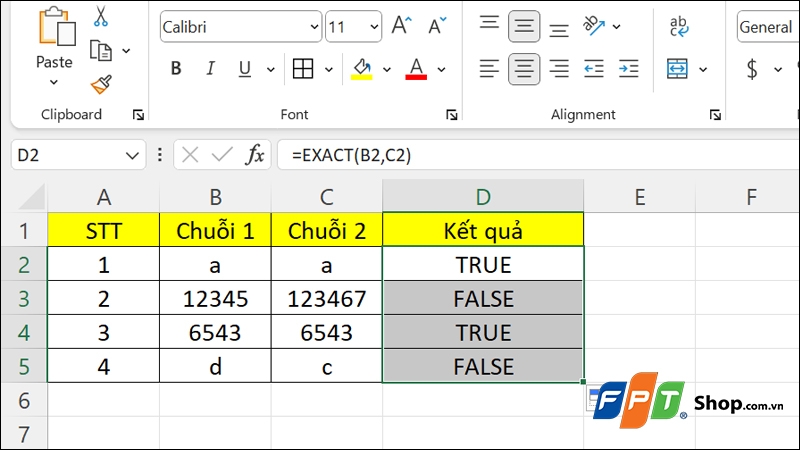Toggle Italic formatting
The width and height of the screenshot is (800, 450).
(x=210, y=68)
